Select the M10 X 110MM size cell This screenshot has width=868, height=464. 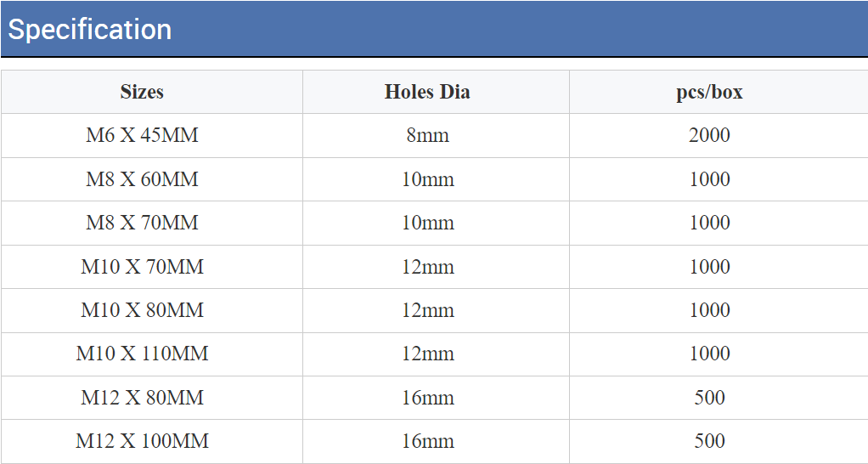[142, 354]
